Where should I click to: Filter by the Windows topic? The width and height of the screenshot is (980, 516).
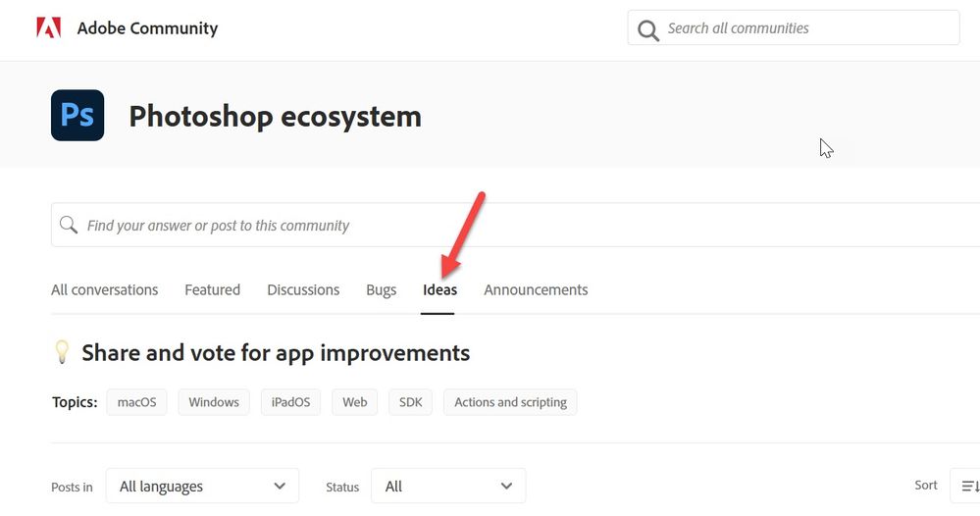[x=214, y=402]
